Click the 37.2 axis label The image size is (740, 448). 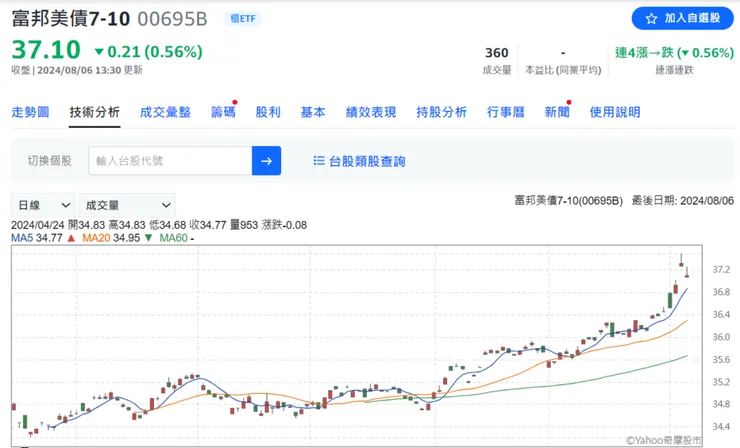pyautogui.click(x=721, y=270)
